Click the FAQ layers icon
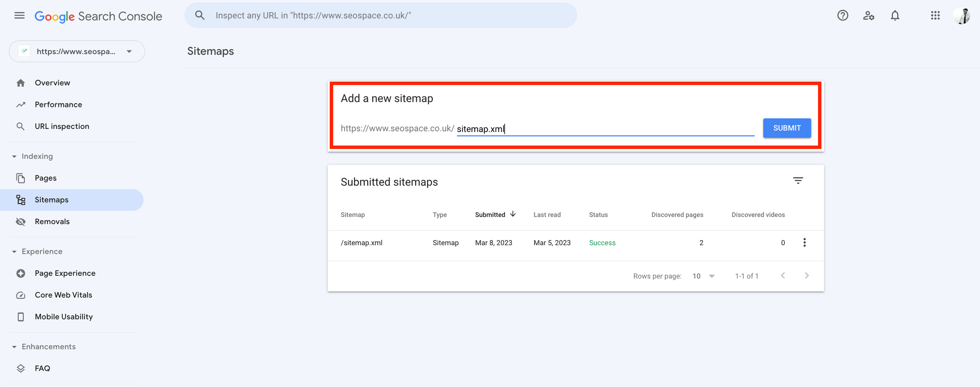Image resolution: width=980 pixels, height=387 pixels. point(21,368)
